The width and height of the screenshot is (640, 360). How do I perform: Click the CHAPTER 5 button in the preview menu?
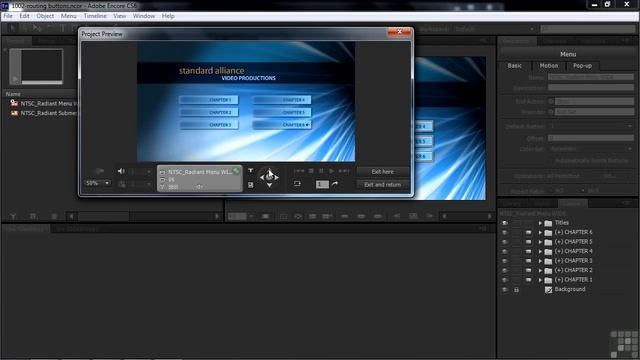[x=282, y=112]
